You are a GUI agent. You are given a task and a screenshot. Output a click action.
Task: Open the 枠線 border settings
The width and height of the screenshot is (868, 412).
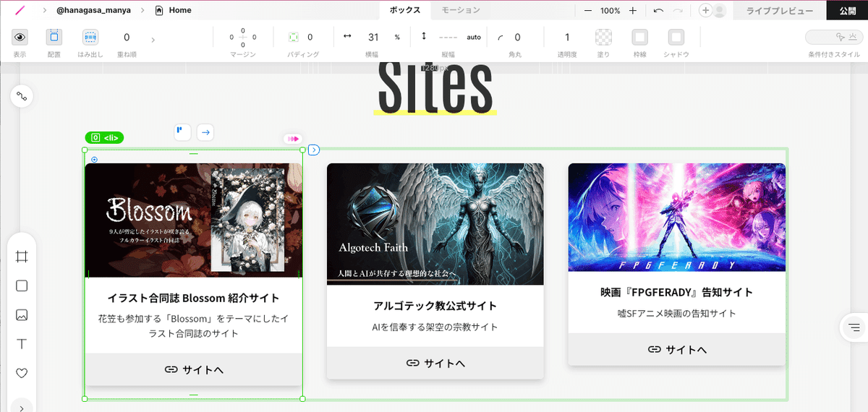pyautogui.click(x=640, y=37)
